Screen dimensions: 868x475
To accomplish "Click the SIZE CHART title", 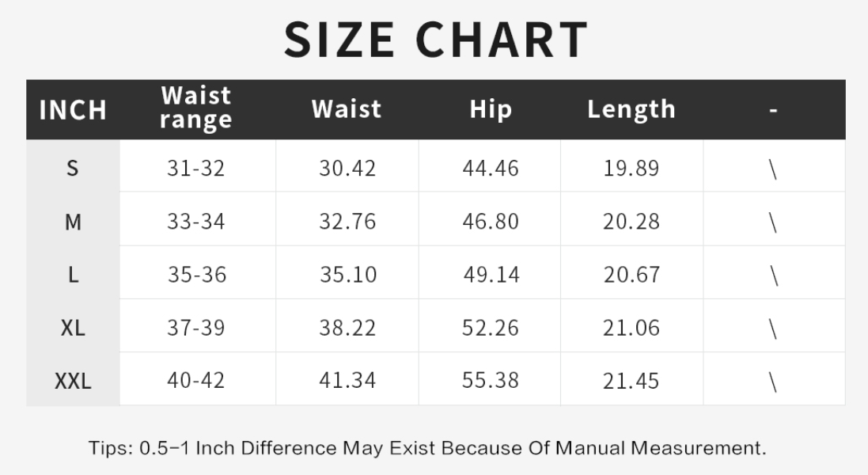I will point(436,40).
